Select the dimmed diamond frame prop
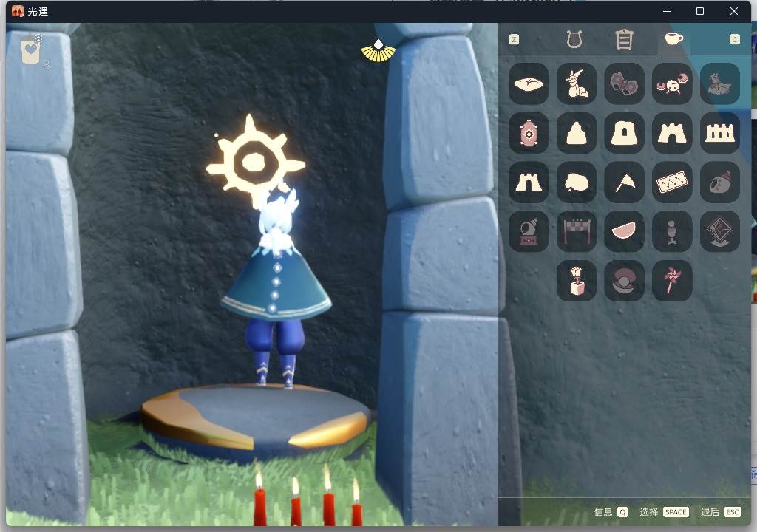This screenshot has height=532, width=757. (720, 231)
